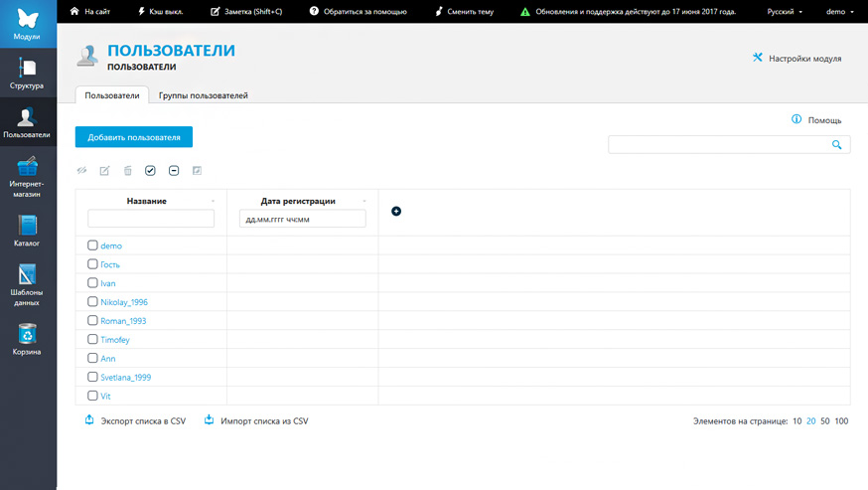Open the user Roman_1993 link
This screenshot has width=868, height=490.
pos(123,321)
